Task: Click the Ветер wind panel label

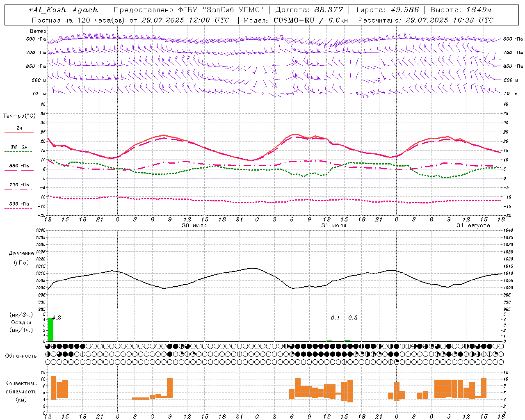Action: click(x=38, y=31)
